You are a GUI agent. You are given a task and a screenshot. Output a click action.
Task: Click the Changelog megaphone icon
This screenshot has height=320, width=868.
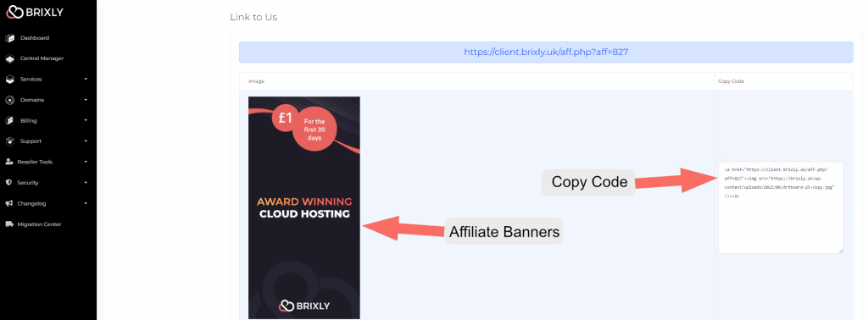point(8,203)
